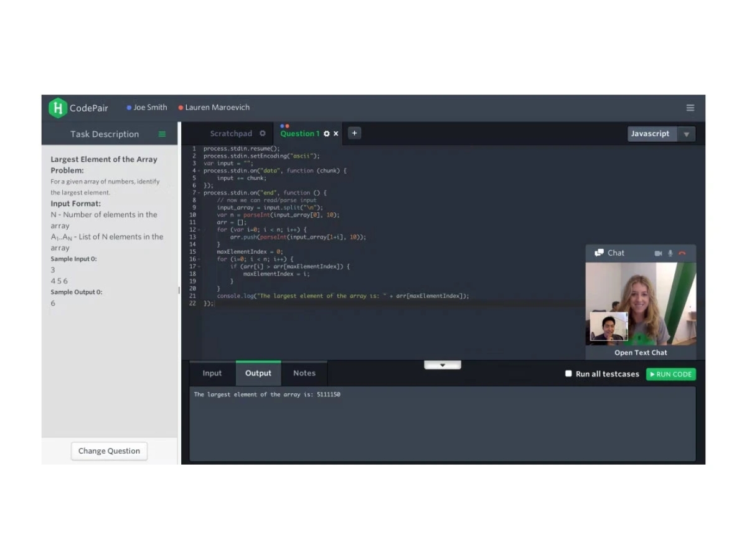Click the small self-view video thumbnail
The height and width of the screenshot is (560, 747).
tap(609, 327)
